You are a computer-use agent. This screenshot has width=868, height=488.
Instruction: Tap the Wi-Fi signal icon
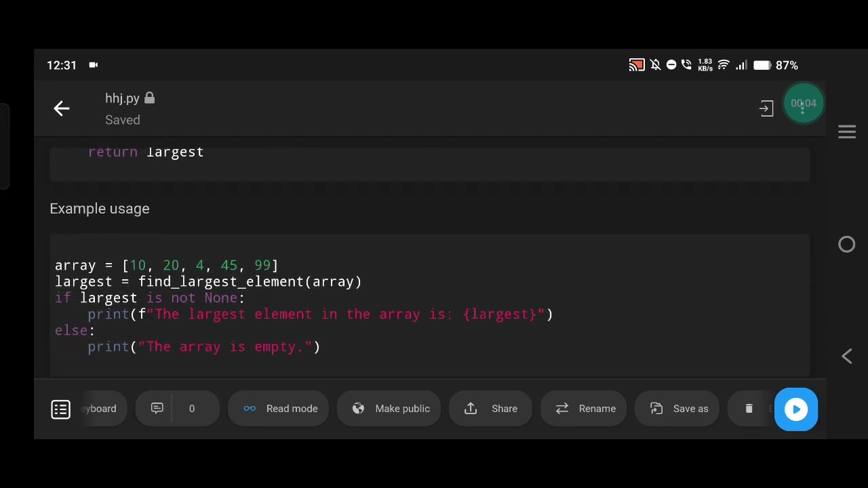click(724, 65)
